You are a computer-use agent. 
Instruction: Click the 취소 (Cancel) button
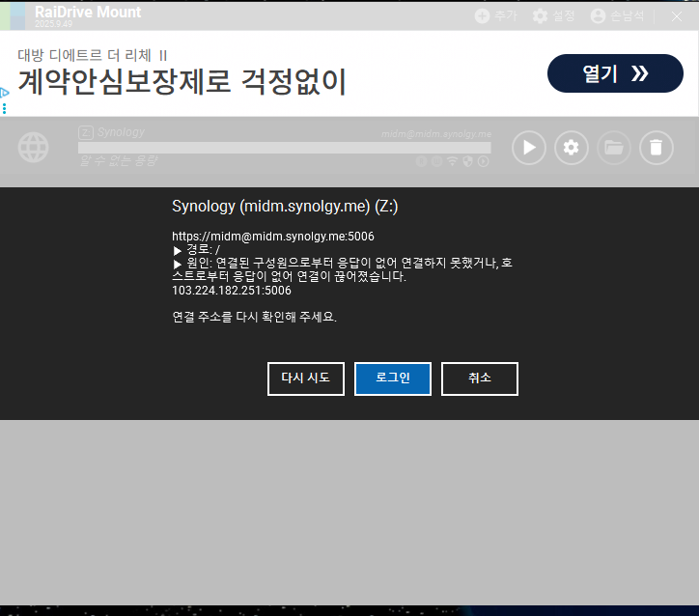(x=479, y=378)
